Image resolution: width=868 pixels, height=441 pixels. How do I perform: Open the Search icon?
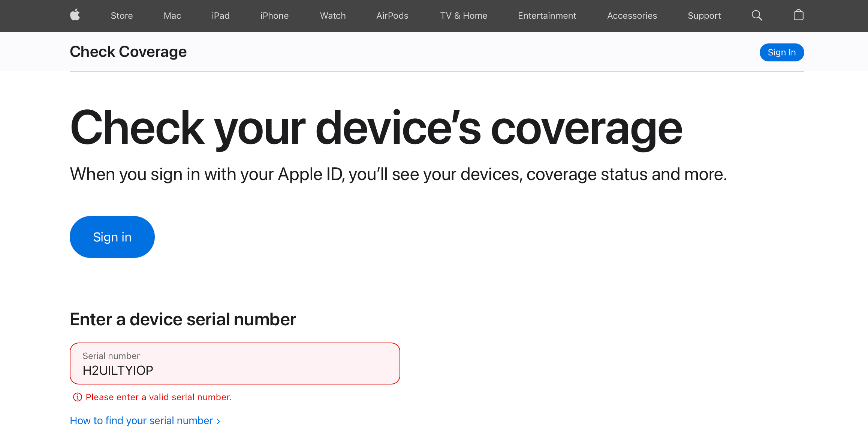pyautogui.click(x=757, y=16)
